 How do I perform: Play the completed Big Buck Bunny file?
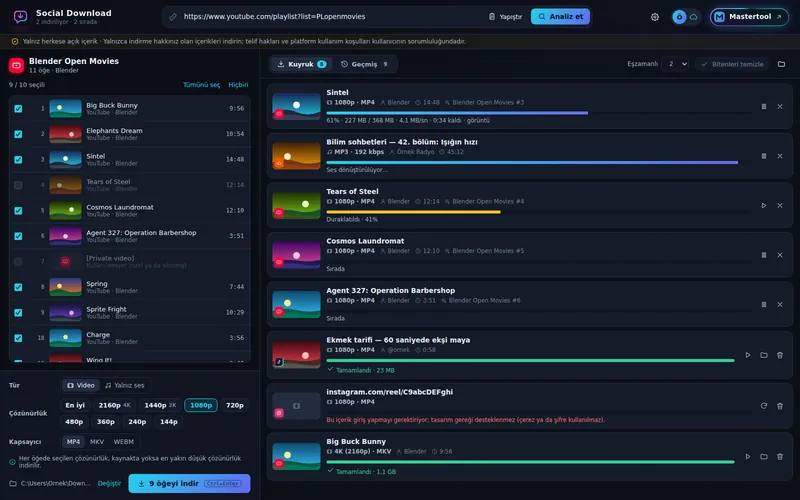(x=747, y=457)
